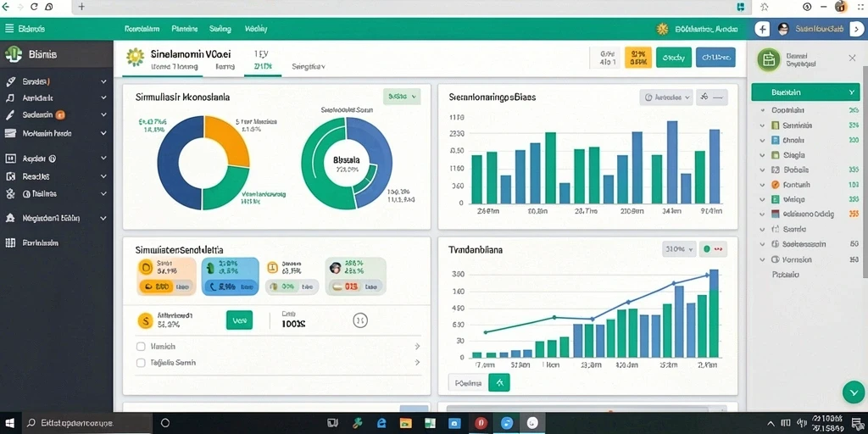The image size is (868, 434).
Task: Click the sun logo beside the page title
Action: [135, 57]
